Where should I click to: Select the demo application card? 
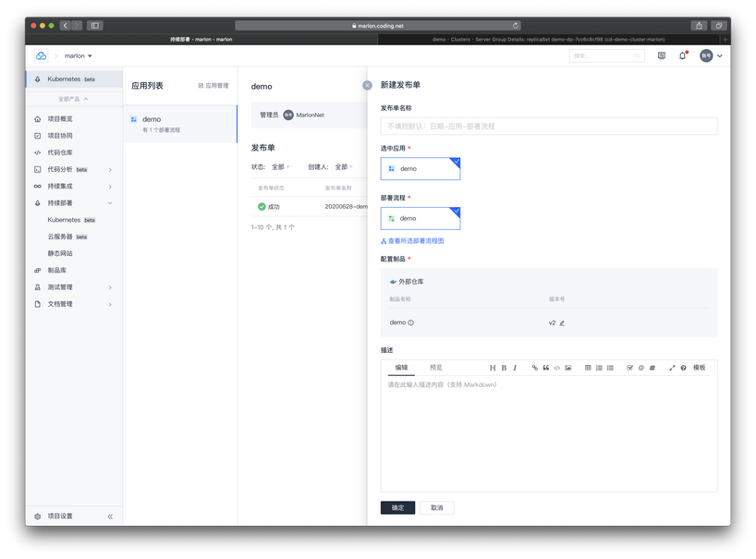click(x=421, y=169)
